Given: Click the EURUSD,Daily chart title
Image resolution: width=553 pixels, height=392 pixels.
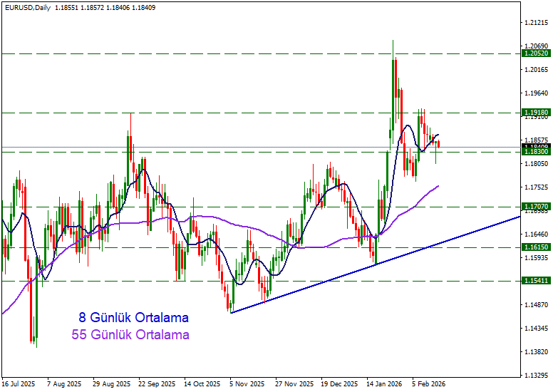Looking at the screenshot, I should (26, 7).
